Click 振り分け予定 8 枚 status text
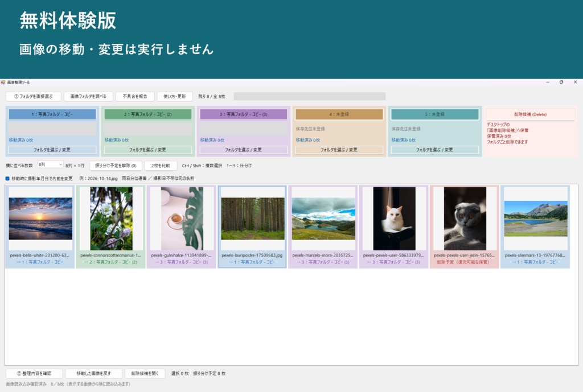Viewport: 583px width, 392px height. [x=210, y=373]
